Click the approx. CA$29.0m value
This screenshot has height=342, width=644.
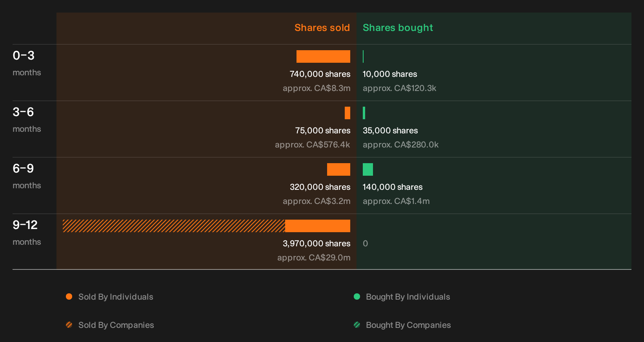[x=314, y=258]
